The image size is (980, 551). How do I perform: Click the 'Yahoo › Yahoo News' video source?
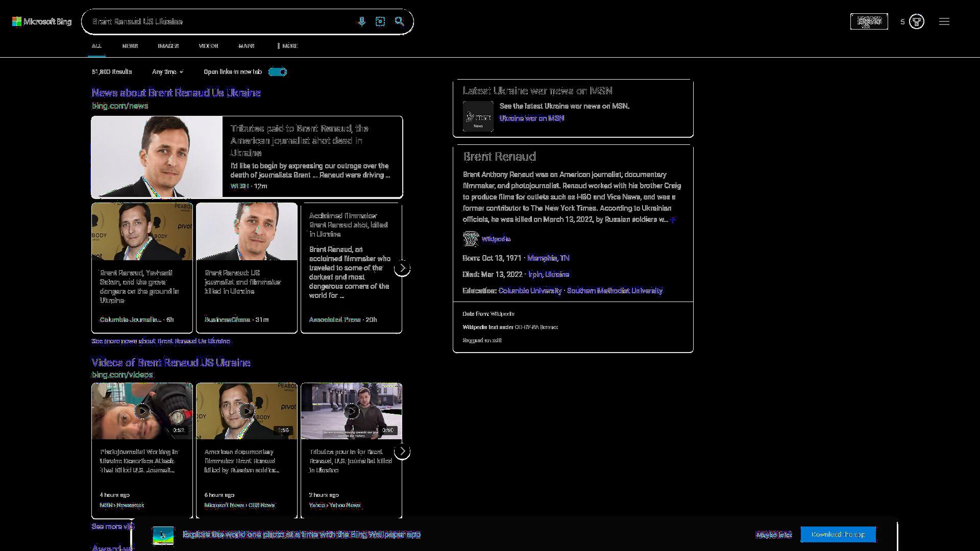(x=335, y=505)
